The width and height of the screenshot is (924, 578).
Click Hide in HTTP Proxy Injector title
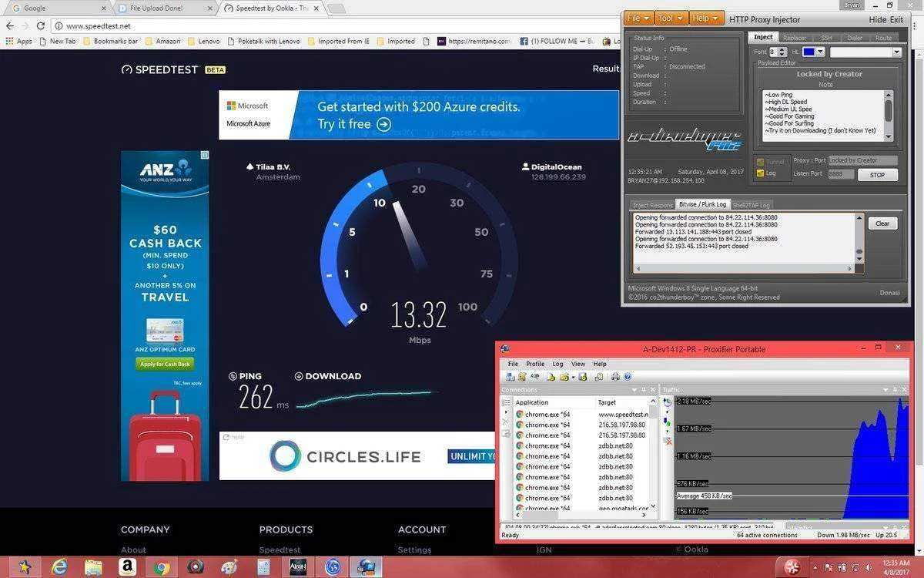878,20
